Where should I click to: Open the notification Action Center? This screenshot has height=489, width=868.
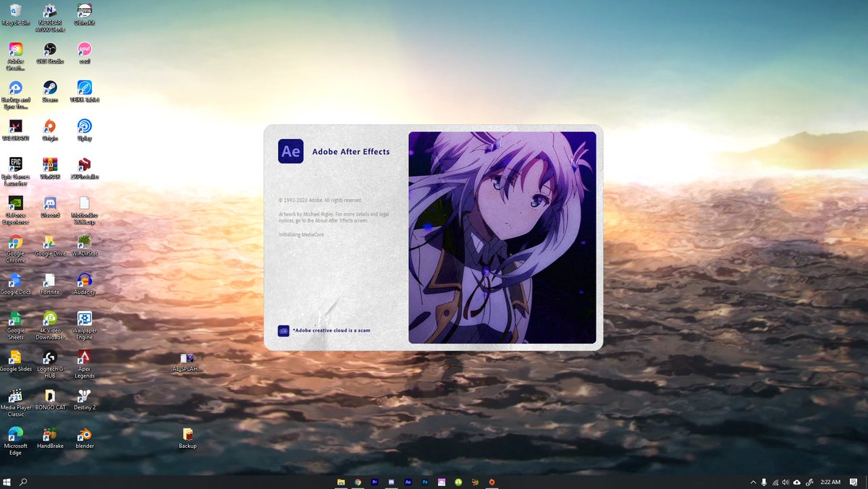pos(854,482)
